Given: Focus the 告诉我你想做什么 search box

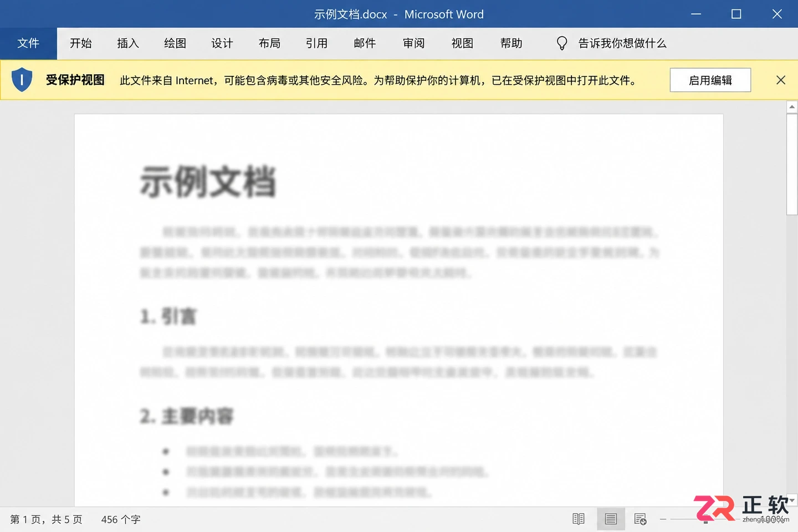Looking at the screenshot, I should [622, 43].
